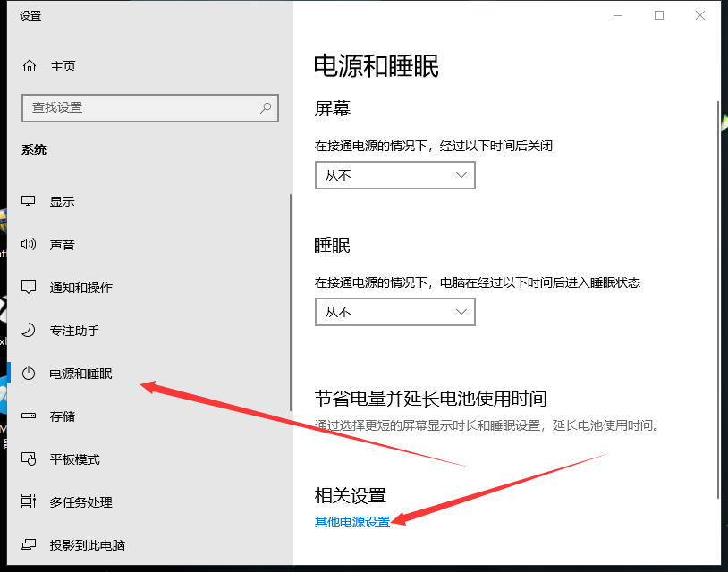The height and width of the screenshot is (572, 728).
Task: Open 专注助手 settings
Action: coord(74,331)
